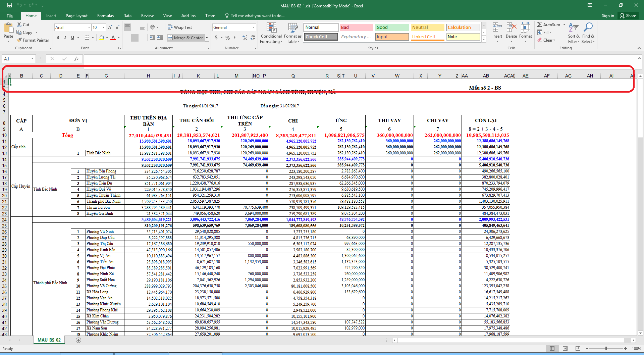
Task: Click the Format Painter brush icon
Action: click(19, 40)
